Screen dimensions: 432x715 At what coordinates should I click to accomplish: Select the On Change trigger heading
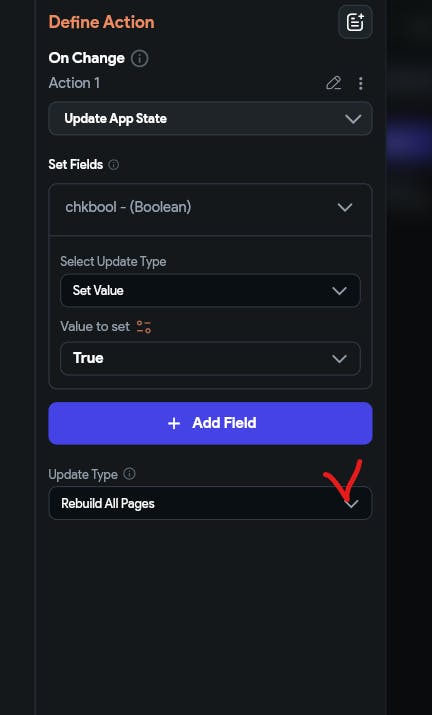(x=86, y=58)
